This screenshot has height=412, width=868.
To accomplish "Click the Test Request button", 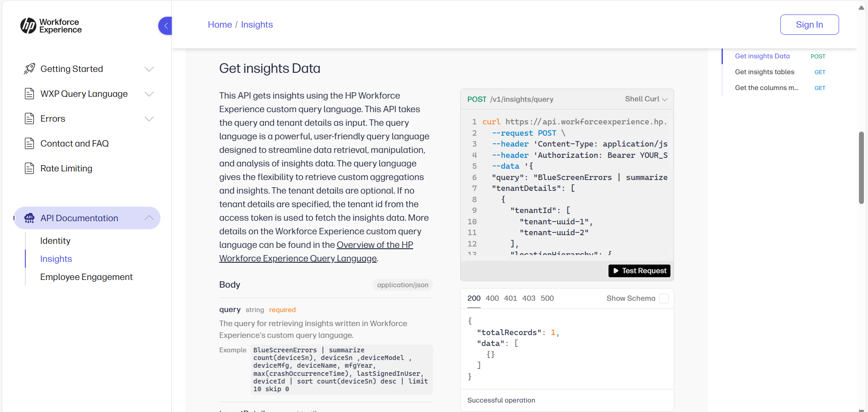I will [x=639, y=271].
